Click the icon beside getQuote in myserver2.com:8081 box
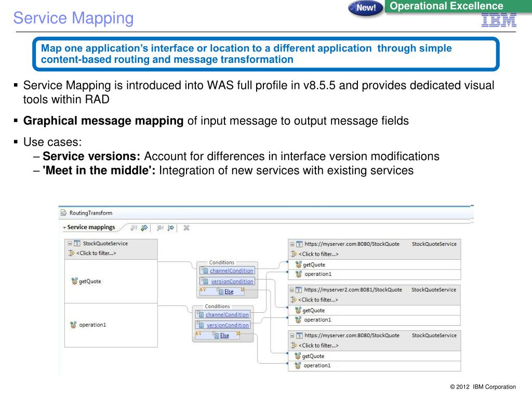Viewport: 532px width, 399px height. coord(298,310)
